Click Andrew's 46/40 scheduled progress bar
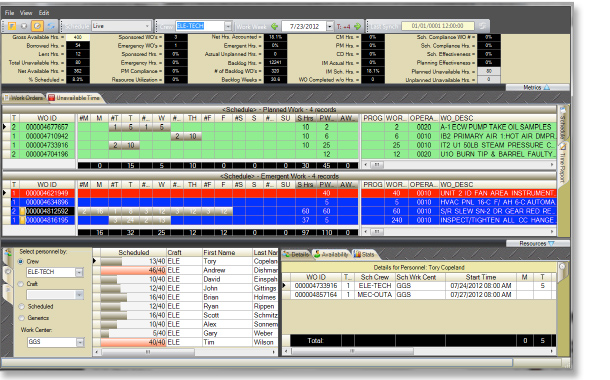The height and width of the screenshot is (380, 610). coord(133,270)
